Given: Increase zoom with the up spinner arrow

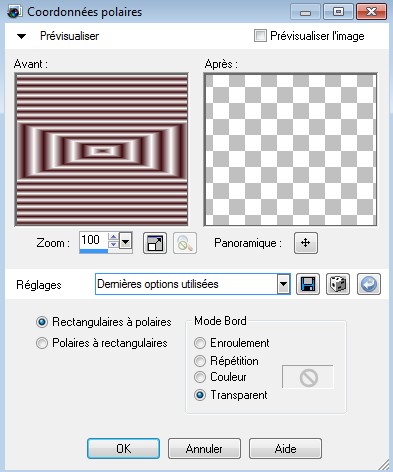Looking at the screenshot, I should 114,237.
